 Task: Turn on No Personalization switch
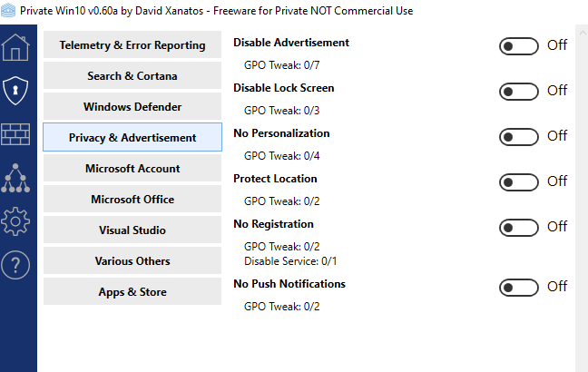tap(518, 137)
